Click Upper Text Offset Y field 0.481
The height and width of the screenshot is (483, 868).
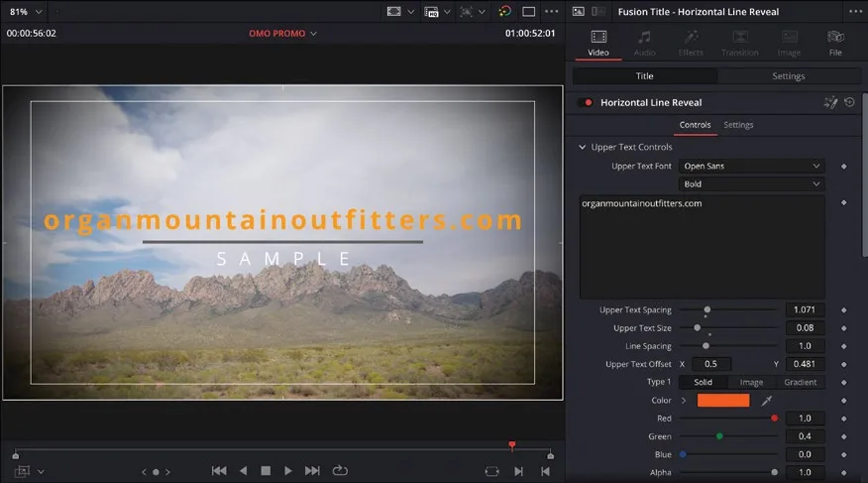[x=805, y=364]
